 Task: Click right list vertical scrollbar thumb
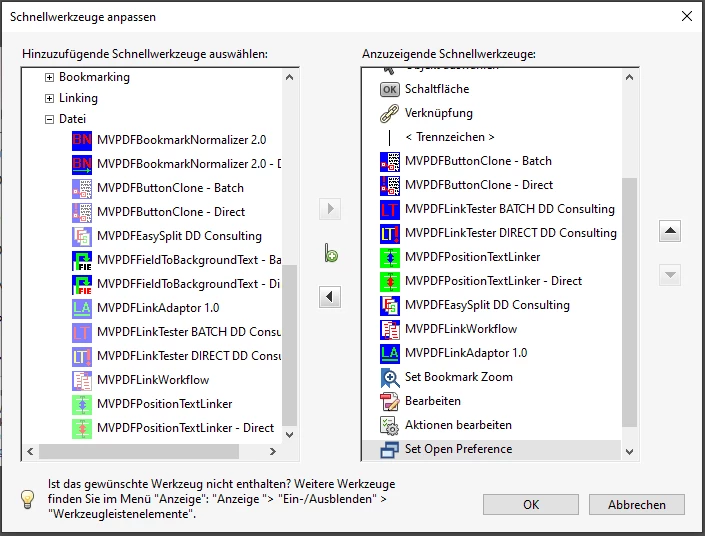629,302
